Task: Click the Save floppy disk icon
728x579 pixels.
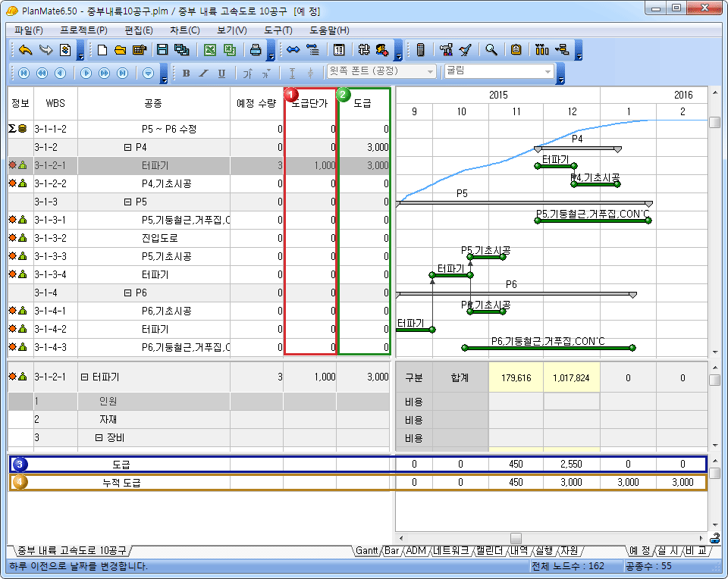Action: pyautogui.click(x=162, y=50)
